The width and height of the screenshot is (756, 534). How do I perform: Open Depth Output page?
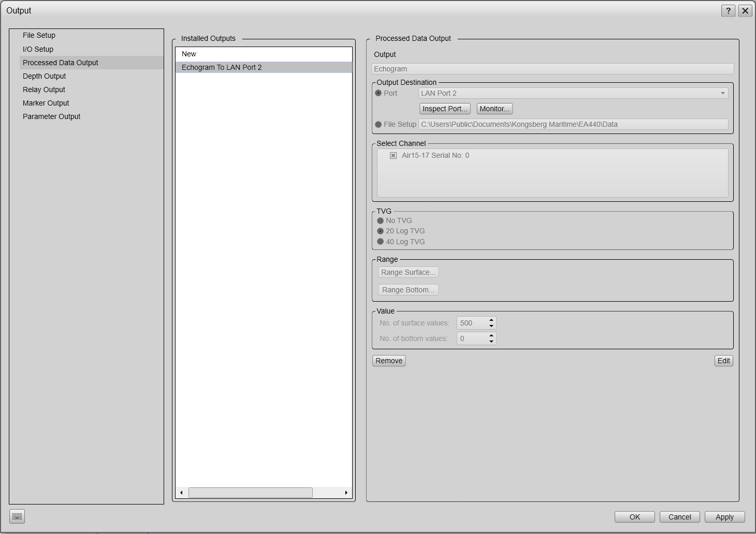pos(44,76)
